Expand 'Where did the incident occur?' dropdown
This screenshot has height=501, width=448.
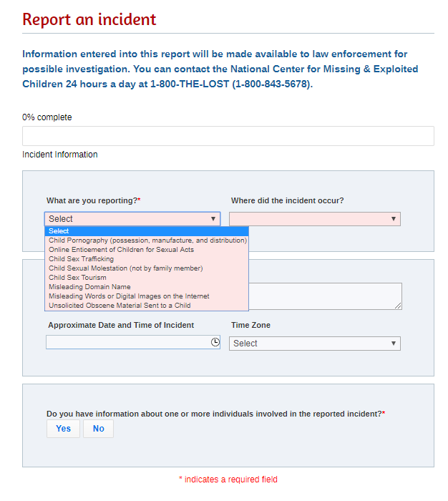(314, 219)
